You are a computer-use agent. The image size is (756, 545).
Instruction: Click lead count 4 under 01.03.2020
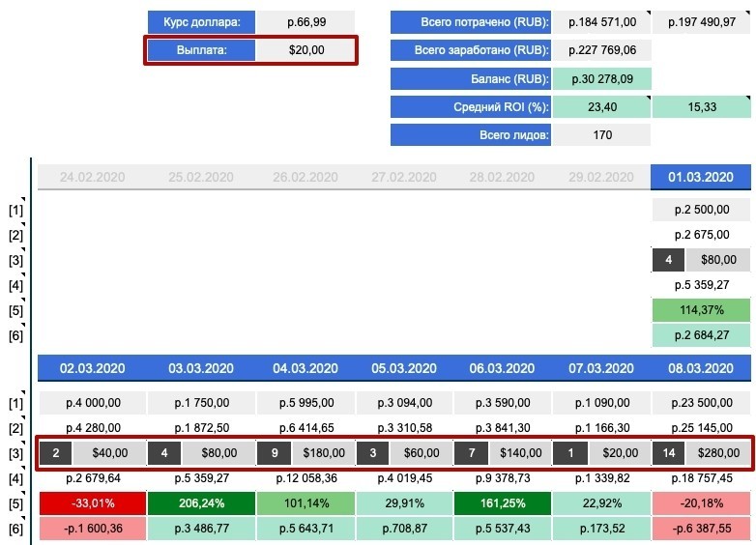coord(668,260)
